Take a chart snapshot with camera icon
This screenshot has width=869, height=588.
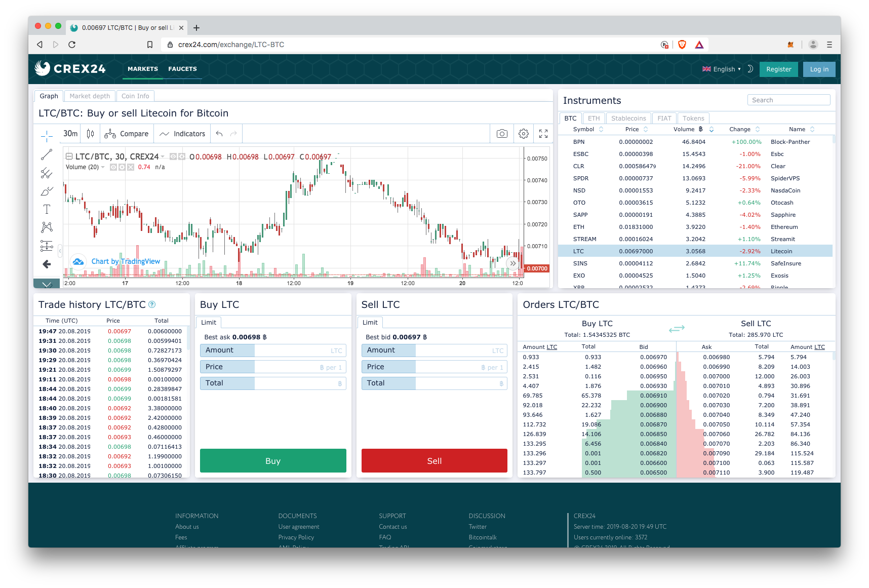click(x=502, y=134)
